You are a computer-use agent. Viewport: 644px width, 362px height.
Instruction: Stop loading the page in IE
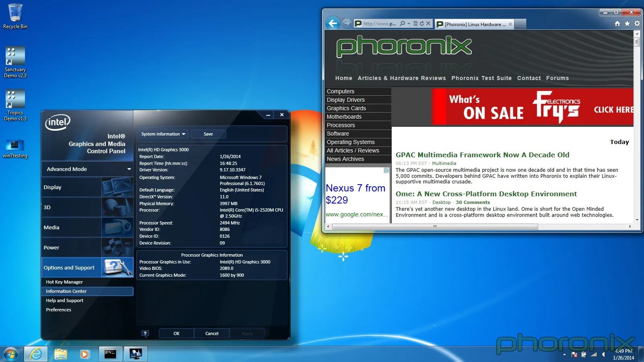tap(428, 24)
